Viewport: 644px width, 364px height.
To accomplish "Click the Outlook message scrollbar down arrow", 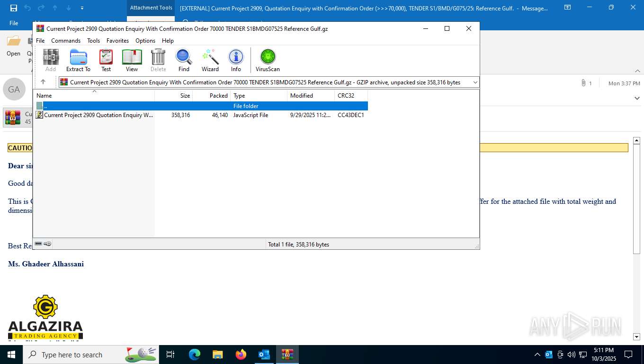I will 637,337.
